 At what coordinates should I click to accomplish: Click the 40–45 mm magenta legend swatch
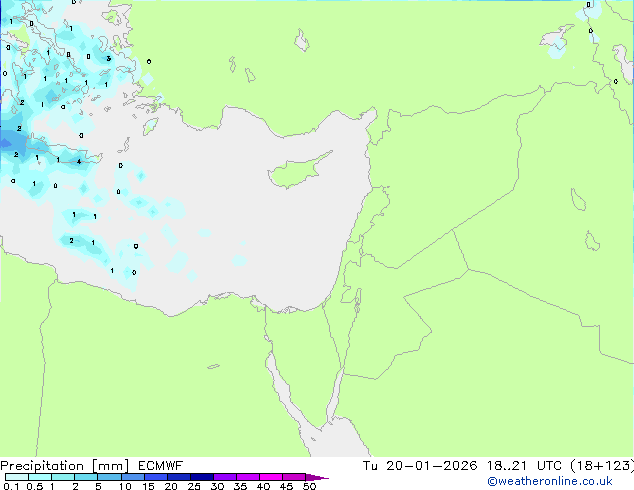coord(271,477)
